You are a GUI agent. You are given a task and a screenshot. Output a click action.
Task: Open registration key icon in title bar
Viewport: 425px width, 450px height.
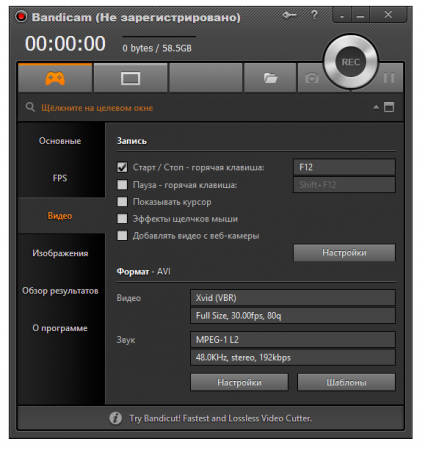(x=289, y=15)
